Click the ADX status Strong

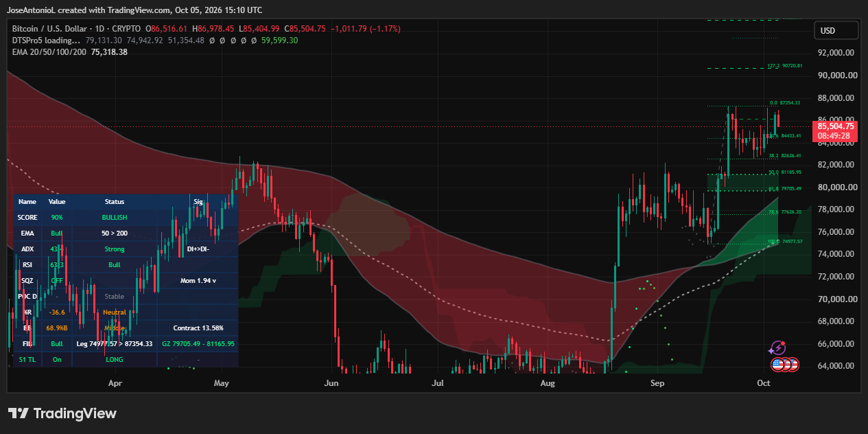(x=115, y=249)
